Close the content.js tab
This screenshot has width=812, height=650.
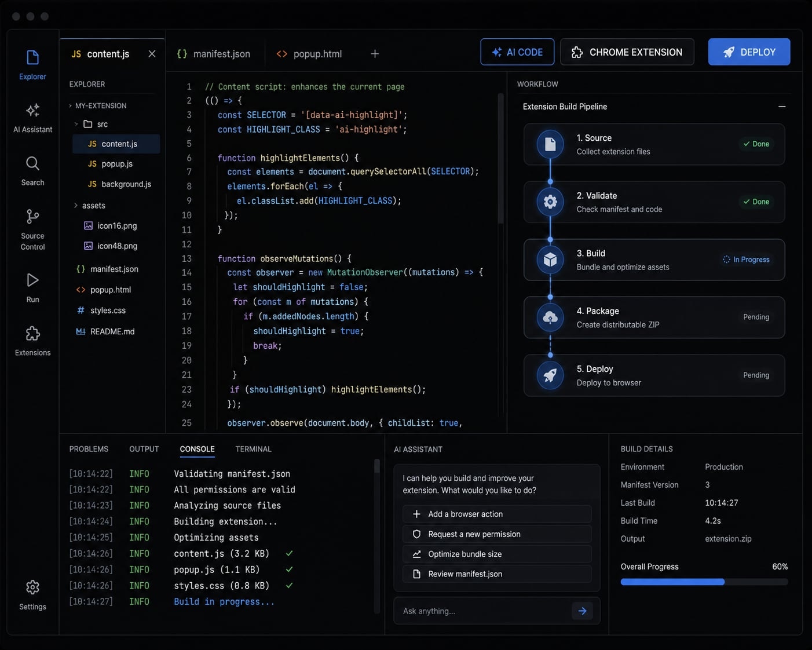pos(152,54)
